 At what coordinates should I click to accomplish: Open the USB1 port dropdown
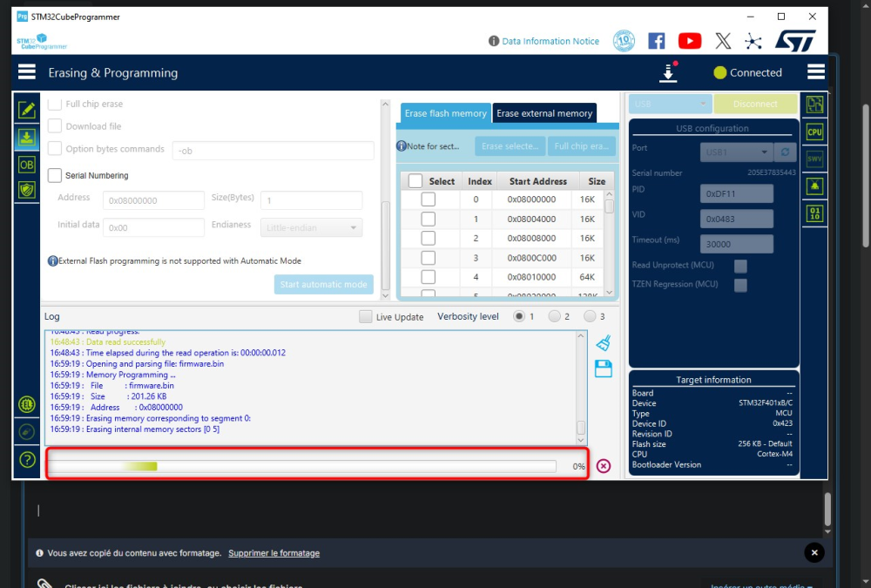[736, 152]
